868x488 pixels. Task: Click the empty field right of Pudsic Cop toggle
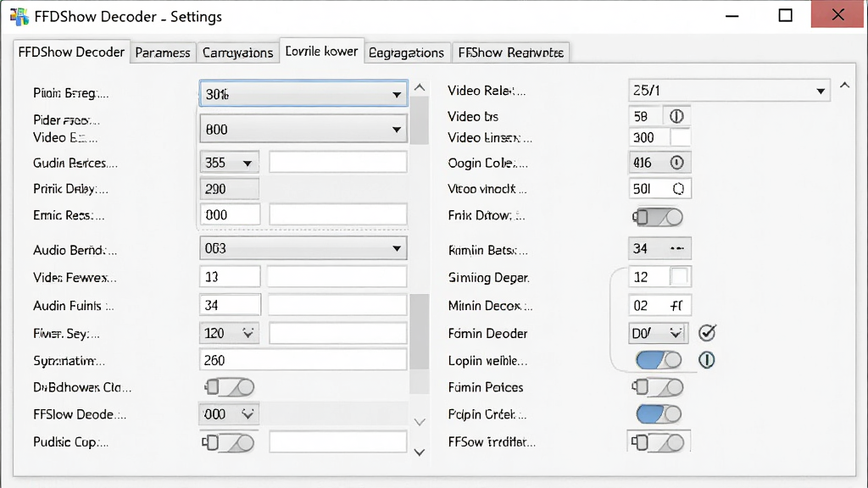tap(338, 442)
